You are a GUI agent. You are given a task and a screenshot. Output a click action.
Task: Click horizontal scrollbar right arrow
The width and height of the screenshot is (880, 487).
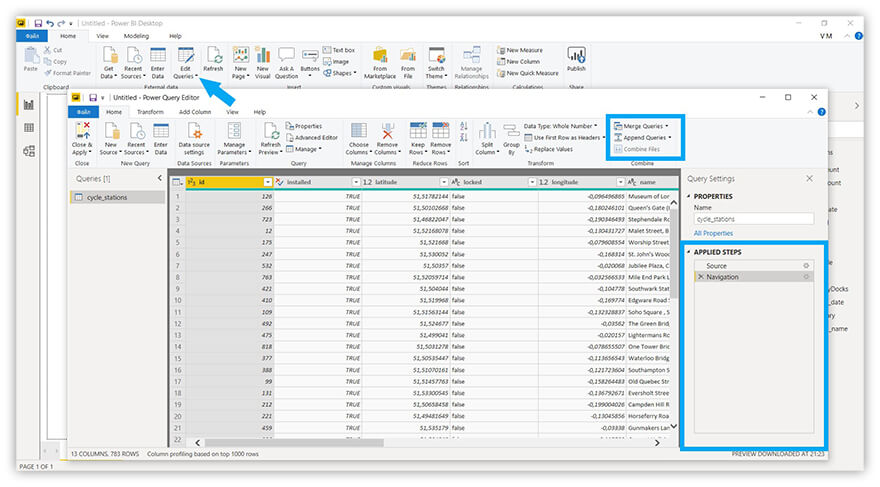coord(657,443)
